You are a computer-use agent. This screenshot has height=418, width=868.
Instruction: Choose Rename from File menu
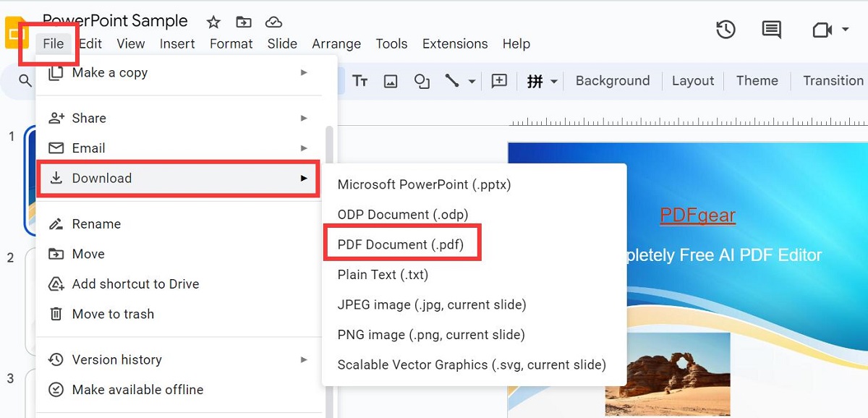[179, 223]
